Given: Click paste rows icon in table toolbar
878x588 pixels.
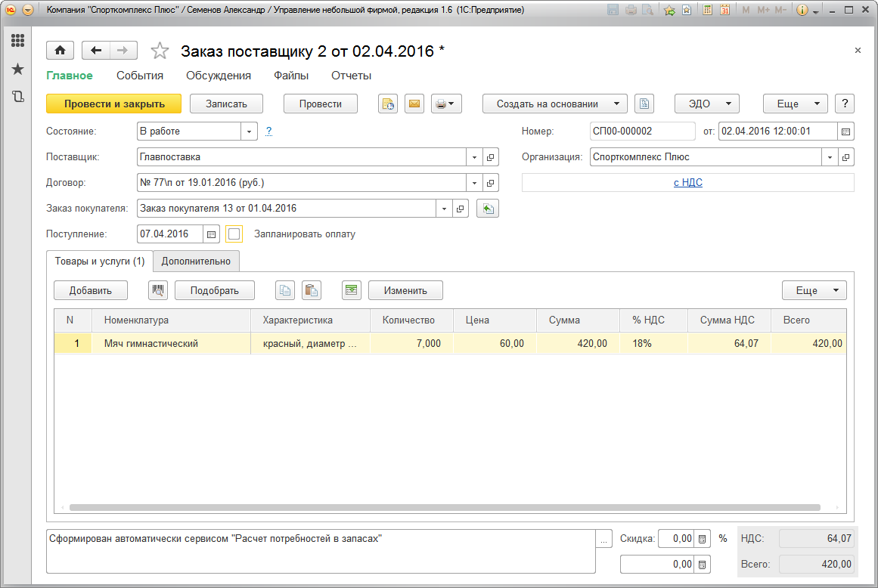Looking at the screenshot, I should 311,290.
